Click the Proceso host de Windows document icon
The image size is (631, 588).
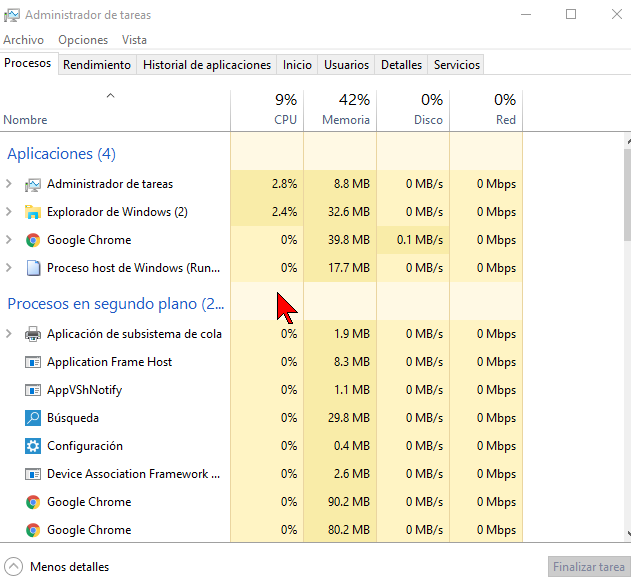33,268
